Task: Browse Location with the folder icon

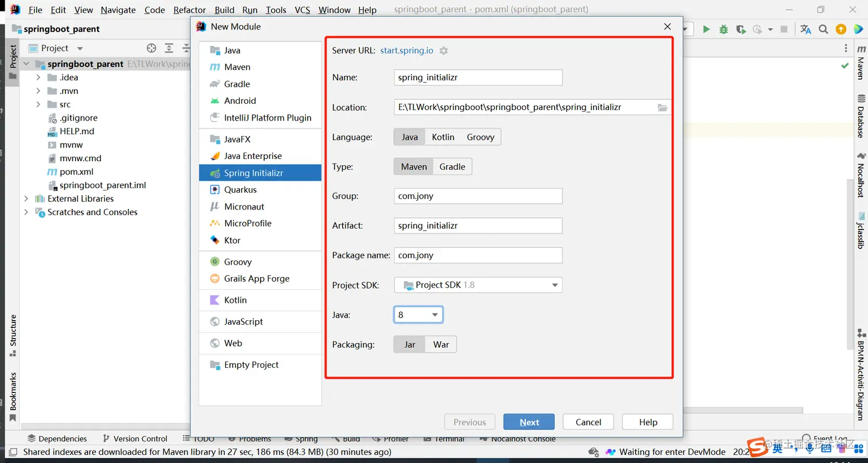Action: coord(662,107)
